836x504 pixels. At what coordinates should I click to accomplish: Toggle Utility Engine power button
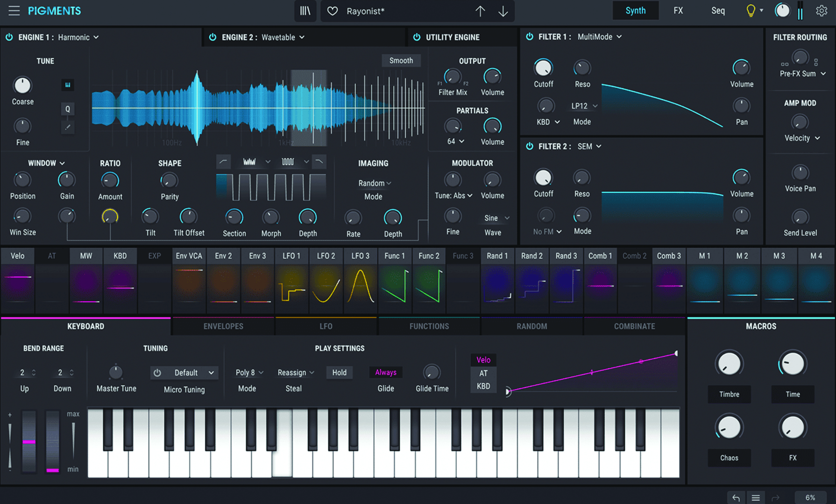[417, 37]
